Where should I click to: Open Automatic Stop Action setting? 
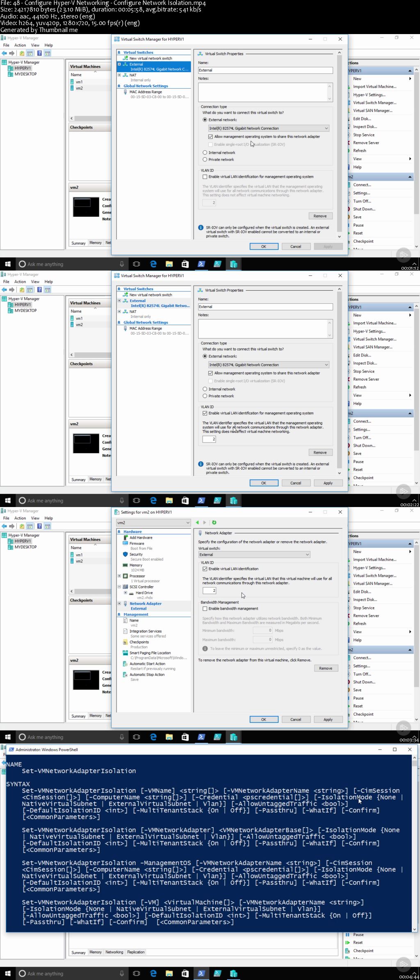(x=147, y=677)
